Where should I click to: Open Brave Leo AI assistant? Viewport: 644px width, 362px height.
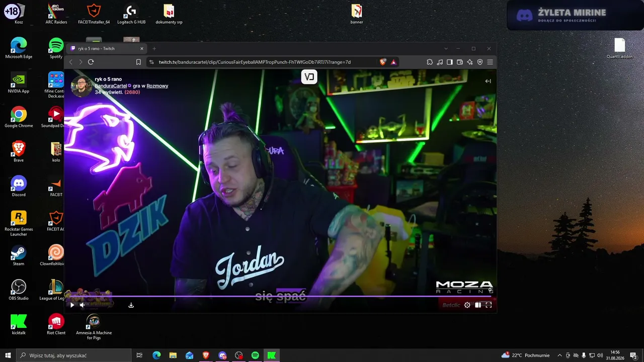click(x=470, y=62)
